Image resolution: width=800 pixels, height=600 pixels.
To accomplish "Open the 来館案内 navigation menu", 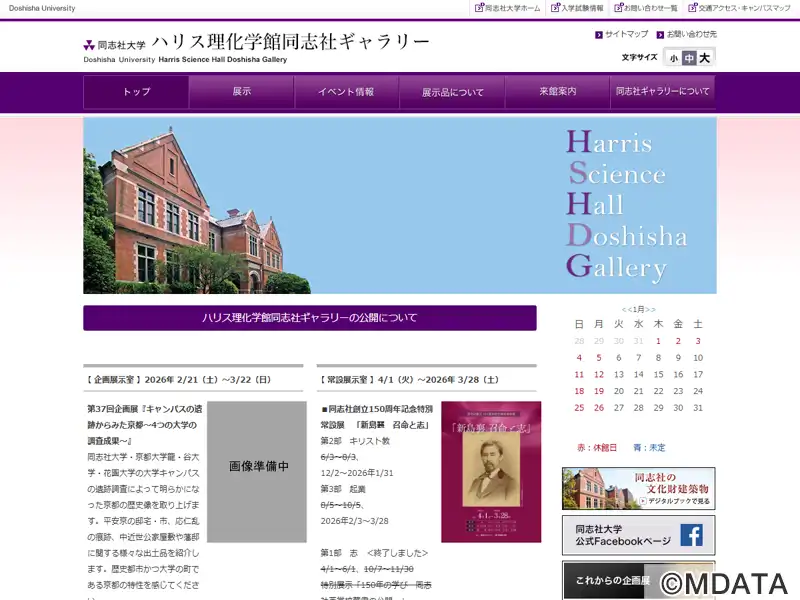I will (x=557, y=92).
